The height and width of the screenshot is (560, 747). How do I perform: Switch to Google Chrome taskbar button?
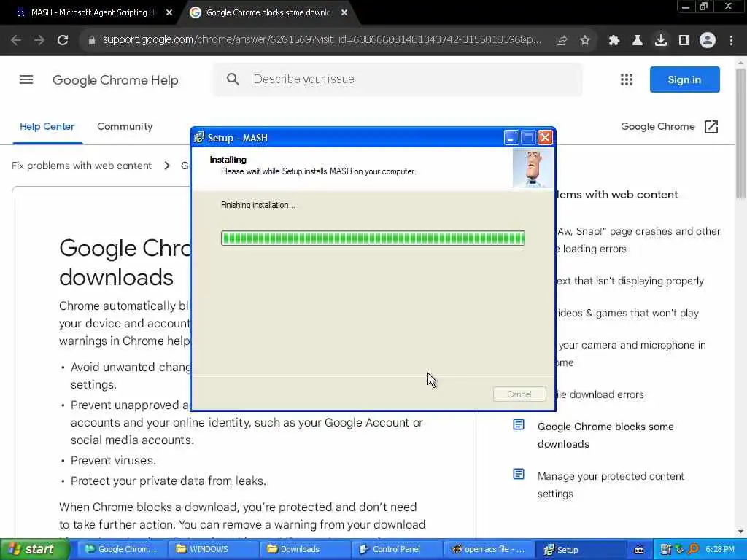tap(121, 549)
